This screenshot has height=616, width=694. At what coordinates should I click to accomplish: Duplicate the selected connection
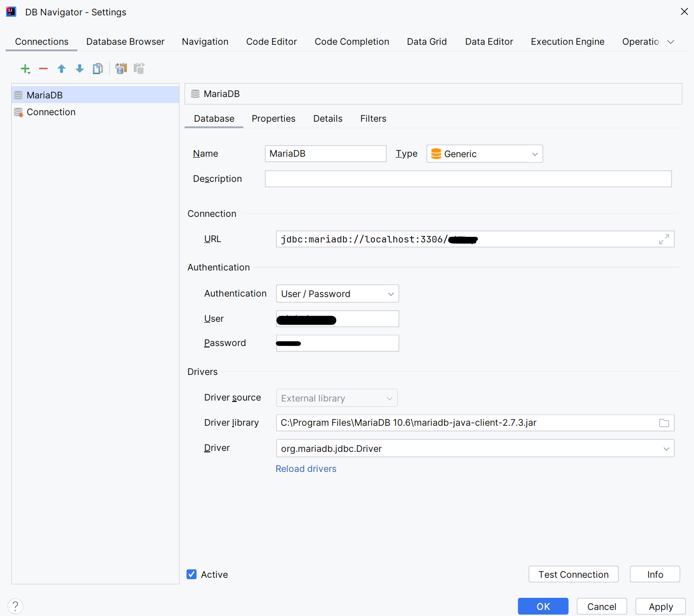tap(97, 69)
